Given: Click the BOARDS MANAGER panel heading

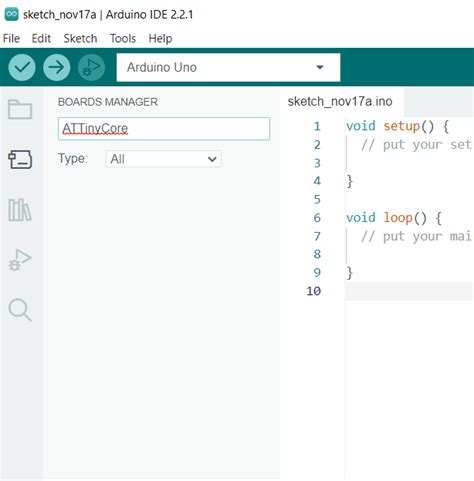Looking at the screenshot, I should click(x=108, y=102).
